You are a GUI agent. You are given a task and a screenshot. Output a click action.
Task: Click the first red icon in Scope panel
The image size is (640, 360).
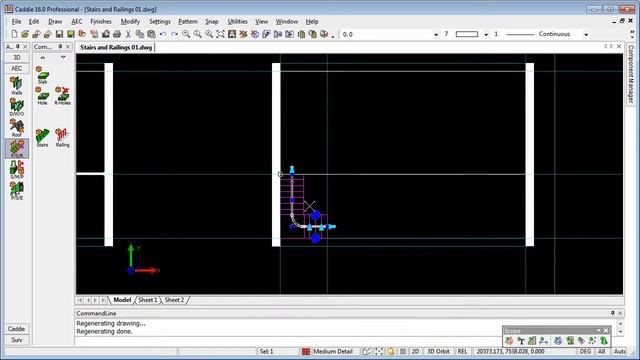point(509,340)
